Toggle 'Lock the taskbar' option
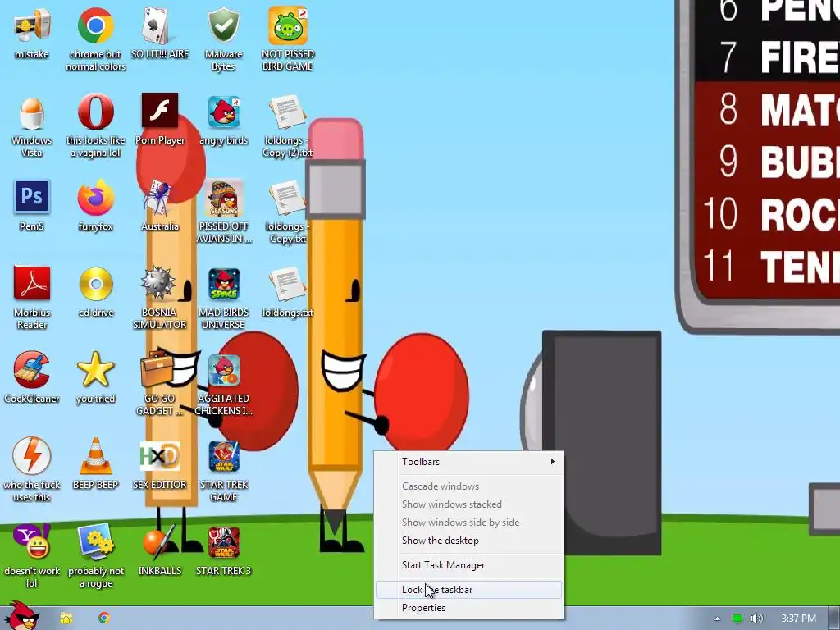Image resolution: width=840 pixels, height=630 pixels. coord(468,590)
